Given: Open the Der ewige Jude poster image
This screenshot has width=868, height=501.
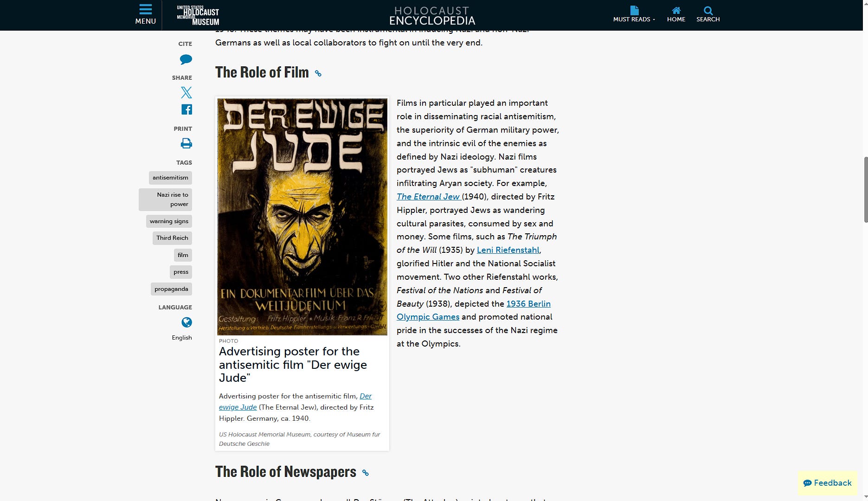Looking at the screenshot, I should [x=302, y=217].
